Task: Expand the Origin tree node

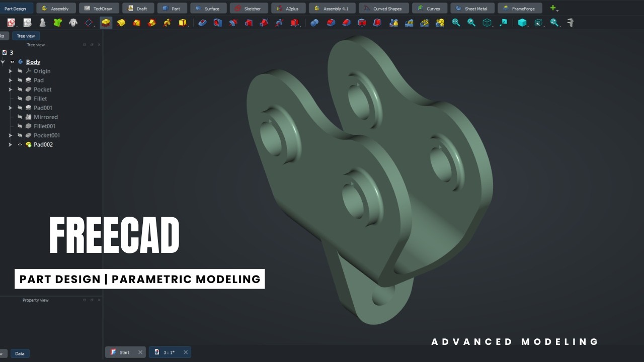Action: [x=10, y=71]
